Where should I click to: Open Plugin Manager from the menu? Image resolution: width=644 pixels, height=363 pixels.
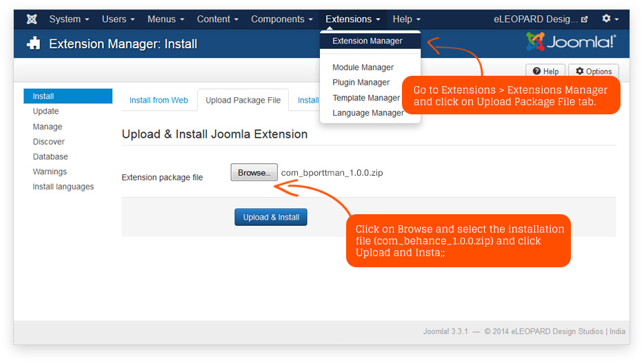[361, 83]
